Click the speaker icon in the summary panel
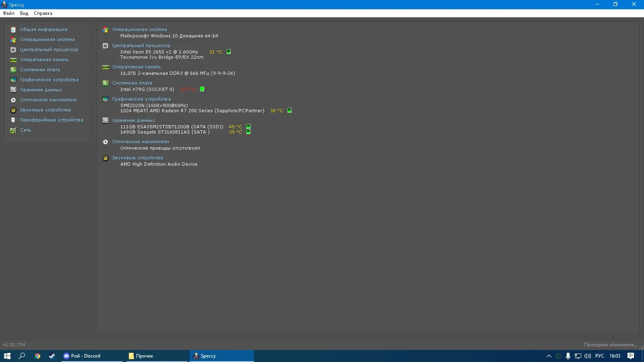644x362 pixels. click(x=105, y=158)
